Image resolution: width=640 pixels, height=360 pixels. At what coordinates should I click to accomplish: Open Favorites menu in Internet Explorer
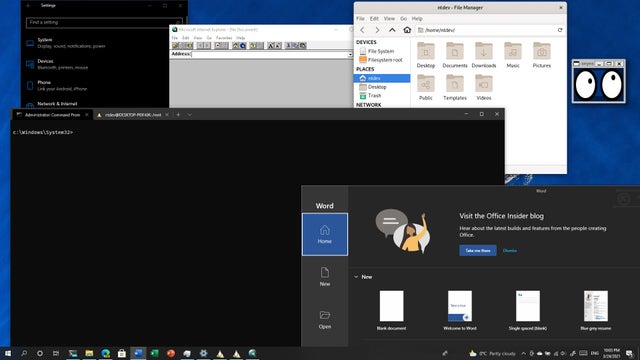[224, 38]
